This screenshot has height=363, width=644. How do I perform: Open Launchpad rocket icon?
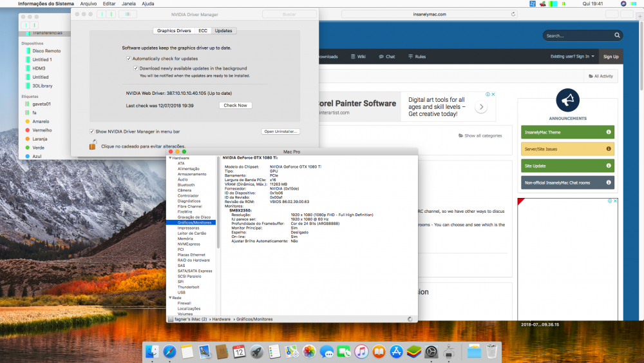pos(257,352)
